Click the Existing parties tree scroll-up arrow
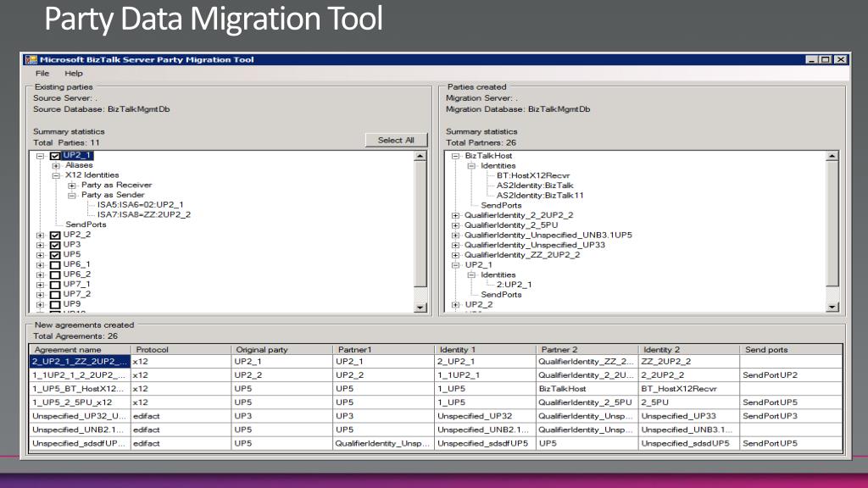The width and height of the screenshot is (868, 488). point(420,156)
